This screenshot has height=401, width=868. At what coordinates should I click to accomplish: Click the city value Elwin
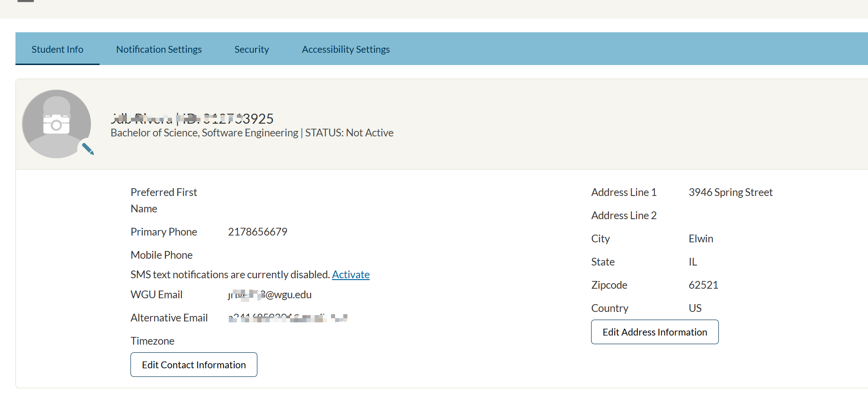pyautogui.click(x=701, y=239)
